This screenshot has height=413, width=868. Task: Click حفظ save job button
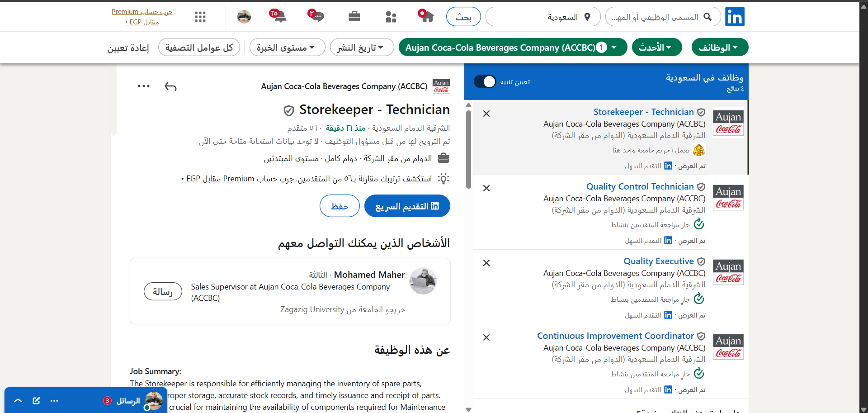click(x=340, y=206)
